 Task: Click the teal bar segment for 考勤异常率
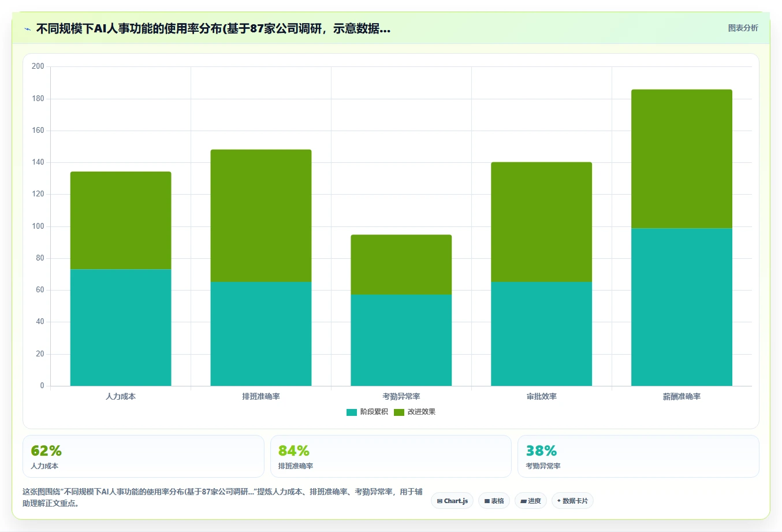point(401,340)
